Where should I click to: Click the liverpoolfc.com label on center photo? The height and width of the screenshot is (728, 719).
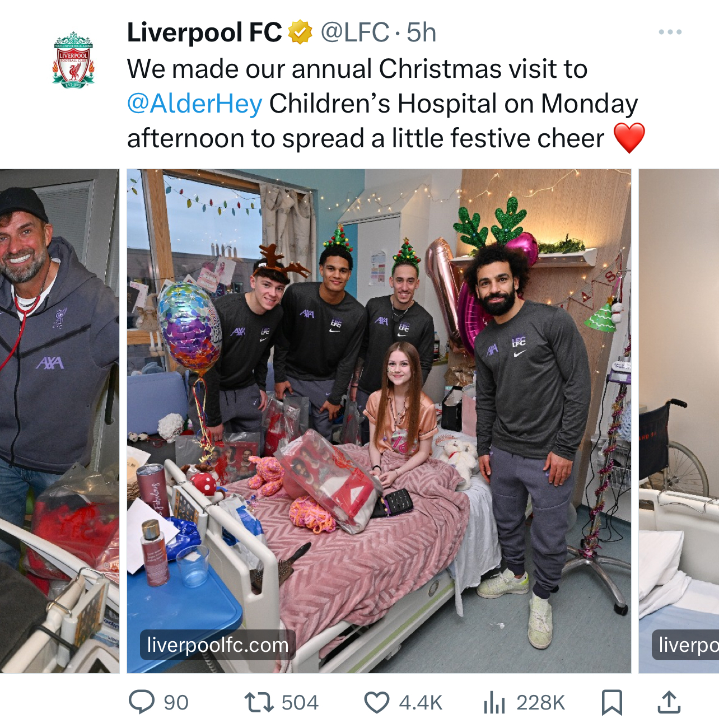point(218,645)
